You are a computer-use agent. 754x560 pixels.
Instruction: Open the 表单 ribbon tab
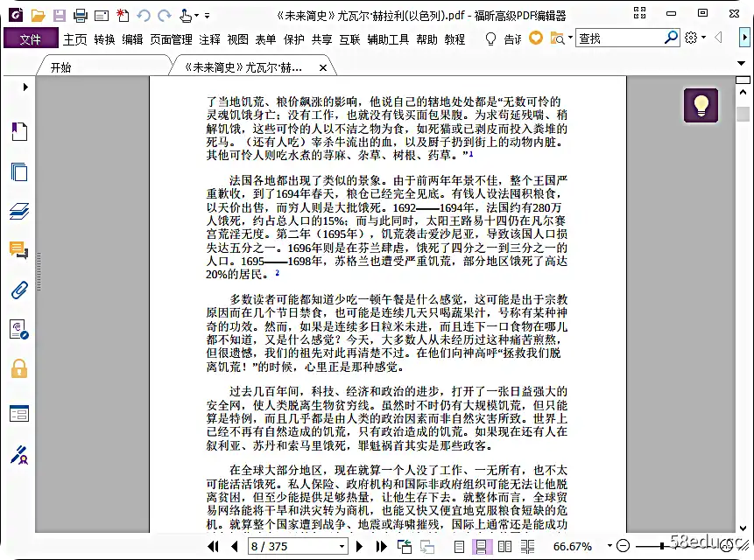coord(265,39)
